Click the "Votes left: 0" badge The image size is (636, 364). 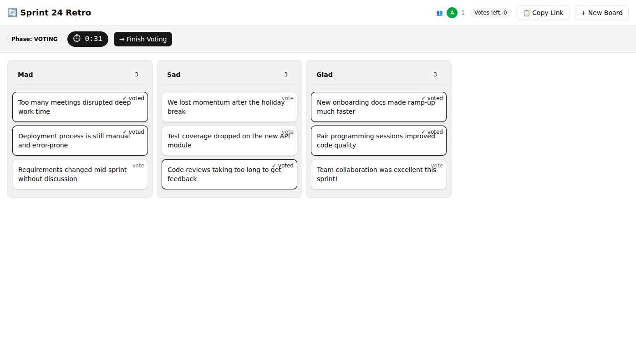[490, 12]
